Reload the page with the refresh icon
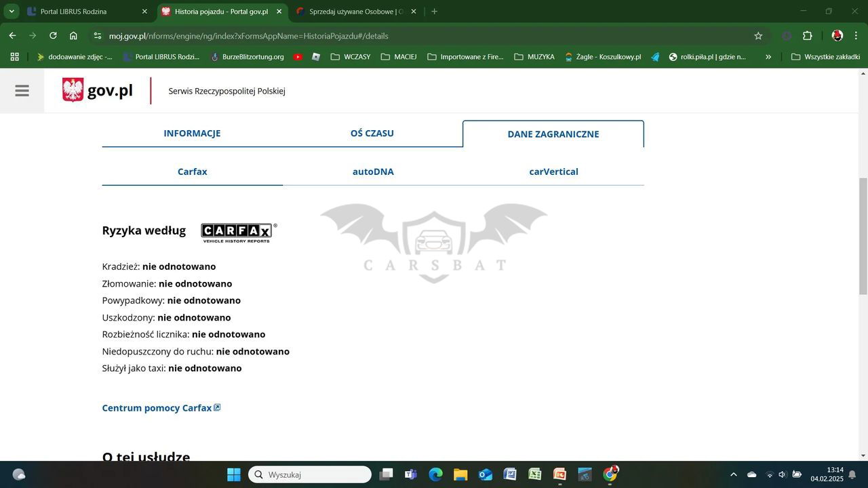The width and height of the screenshot is (868, 488). click(x=53, y=36)
